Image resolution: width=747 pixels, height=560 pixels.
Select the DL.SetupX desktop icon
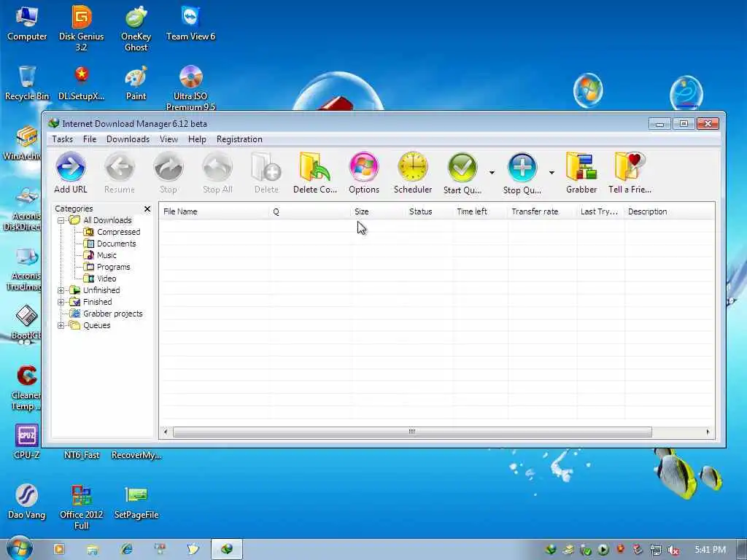tap(82, 83)
